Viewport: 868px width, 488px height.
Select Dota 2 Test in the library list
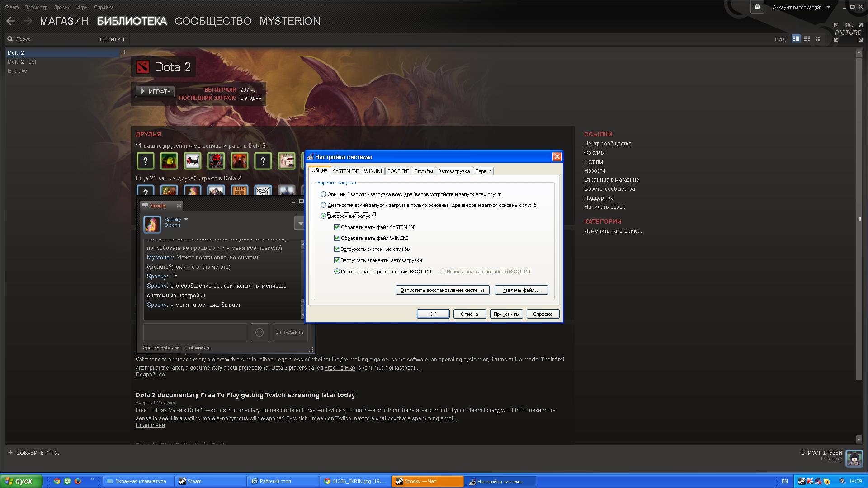point(22,62)
